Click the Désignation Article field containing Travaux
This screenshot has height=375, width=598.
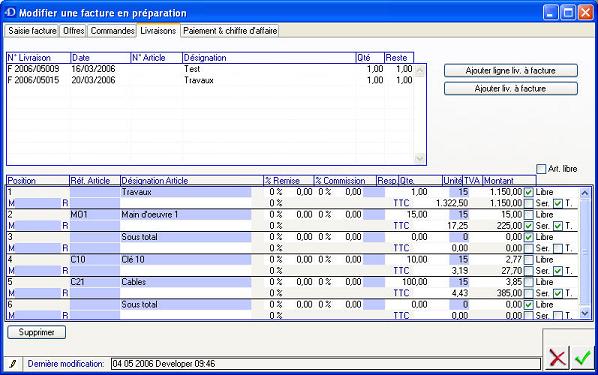(x=186, y=192)
